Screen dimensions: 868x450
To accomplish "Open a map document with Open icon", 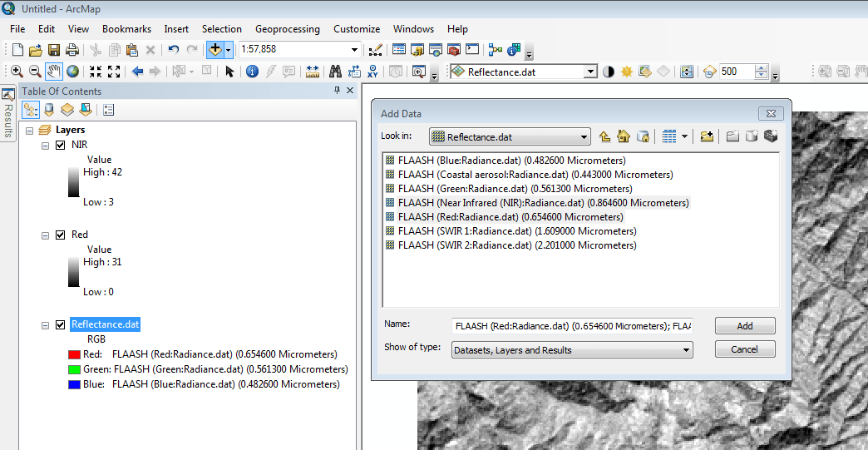I will click(x=36, y=50).
